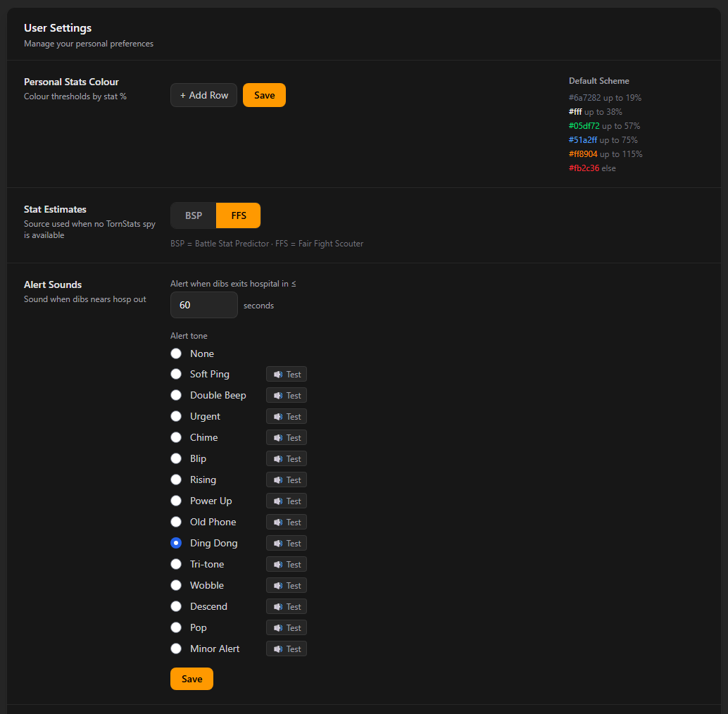
Task: Select the None alert tone option
Action: 176,353
